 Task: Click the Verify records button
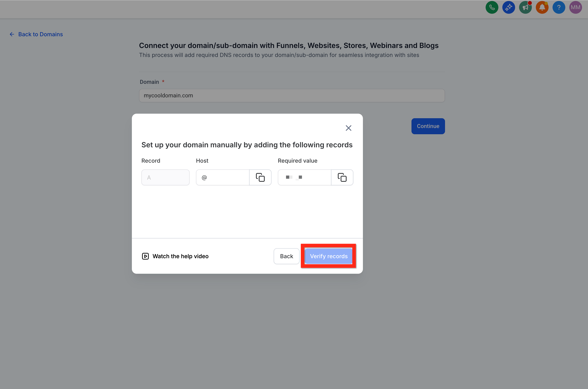point(328,256)
